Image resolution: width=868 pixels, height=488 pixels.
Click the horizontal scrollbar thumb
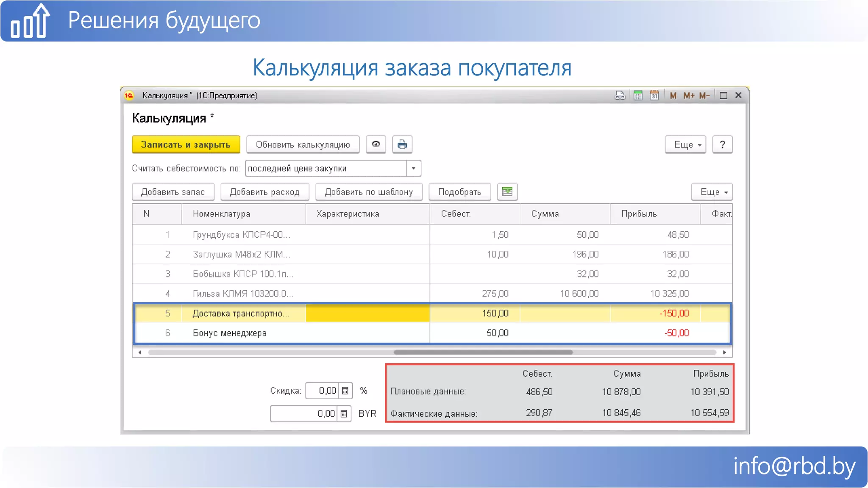coord(483,352)
